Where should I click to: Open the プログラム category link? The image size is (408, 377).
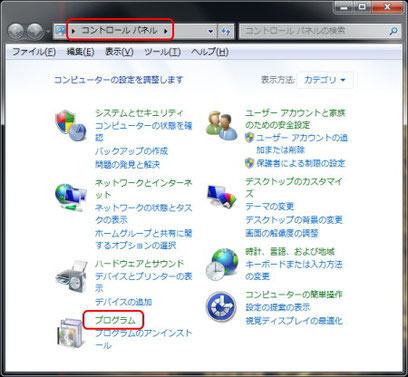[115, 320]
